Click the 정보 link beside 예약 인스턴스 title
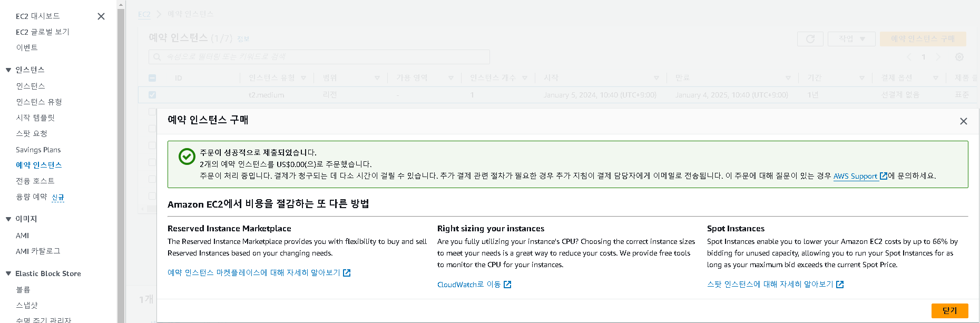The image size is (980, 323). 243,39
